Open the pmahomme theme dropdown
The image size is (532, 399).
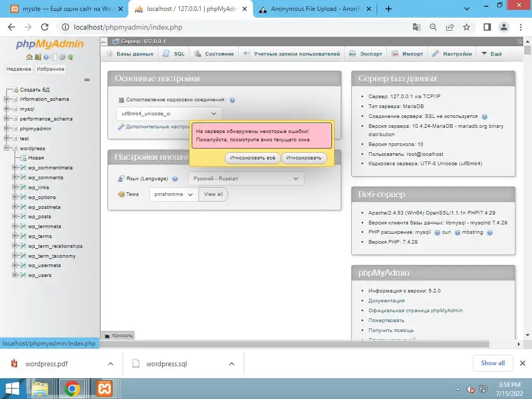pos(174,194)
